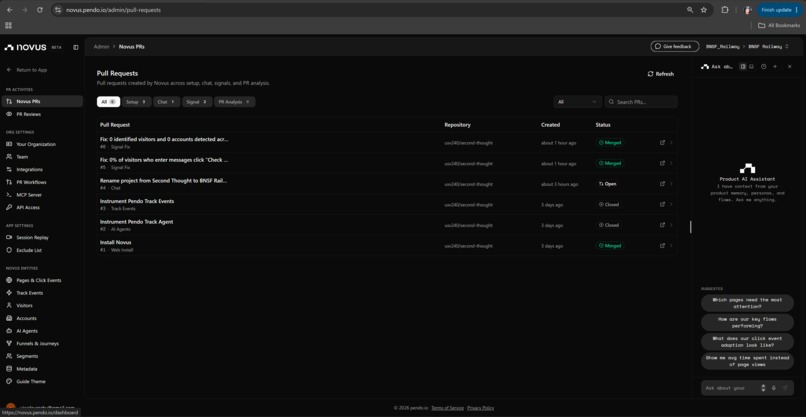
Task: Open 'Visitors' in sidebar
Action: (42, 305)
